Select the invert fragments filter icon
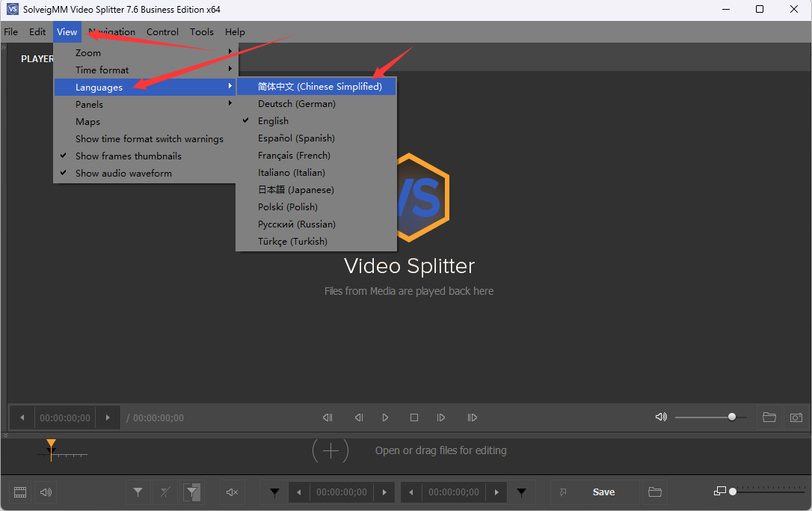Screen dimensions: 812x511 tap(191, 492)
